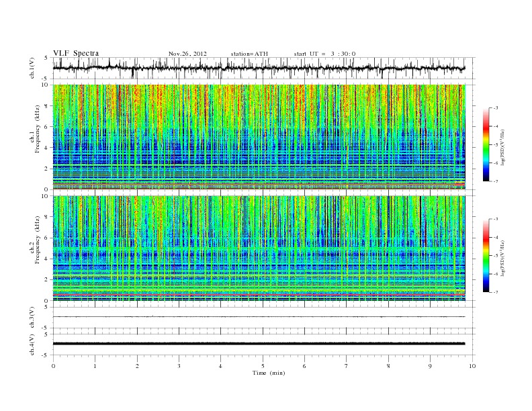This screenshot has width=532, height=411.
Task: Click the 'station=ATH' label
Action: click(x=249, y=54)
